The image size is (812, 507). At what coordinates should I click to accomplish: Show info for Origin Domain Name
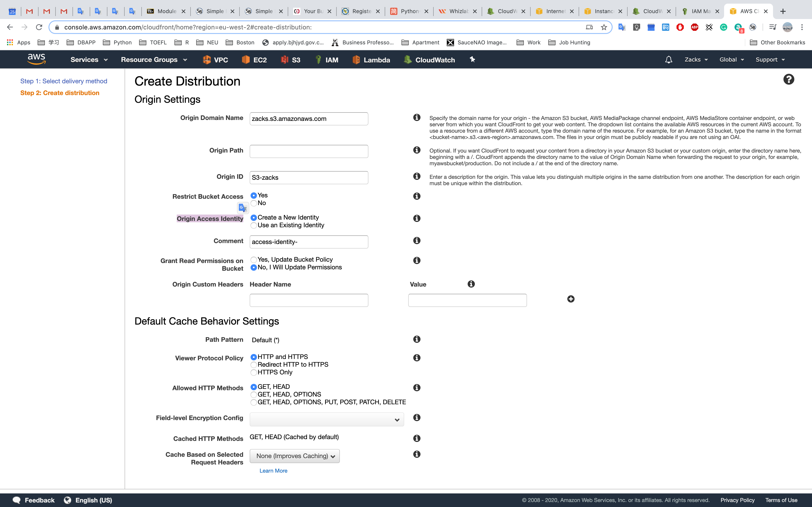coord(417,117)
